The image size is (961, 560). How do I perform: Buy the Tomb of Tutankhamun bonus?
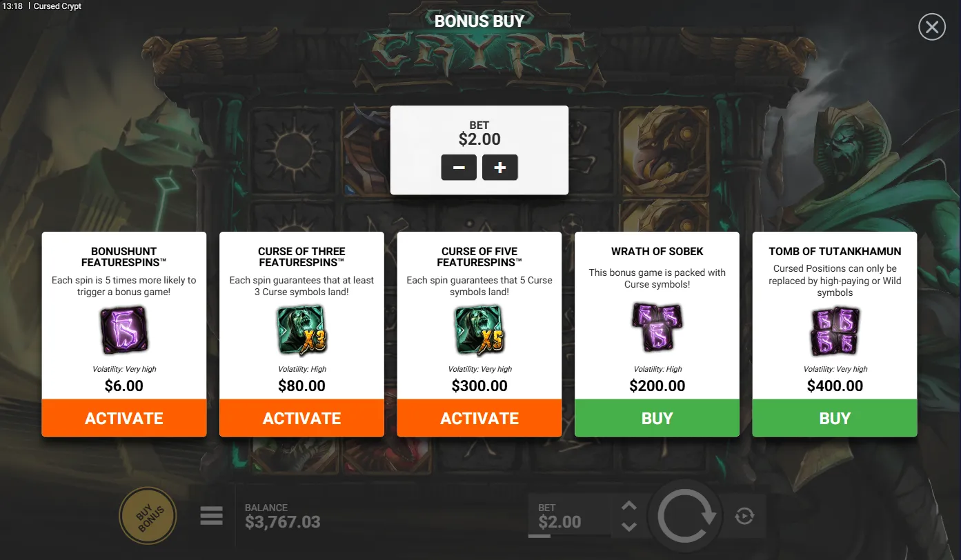click(x=835, y=418)
